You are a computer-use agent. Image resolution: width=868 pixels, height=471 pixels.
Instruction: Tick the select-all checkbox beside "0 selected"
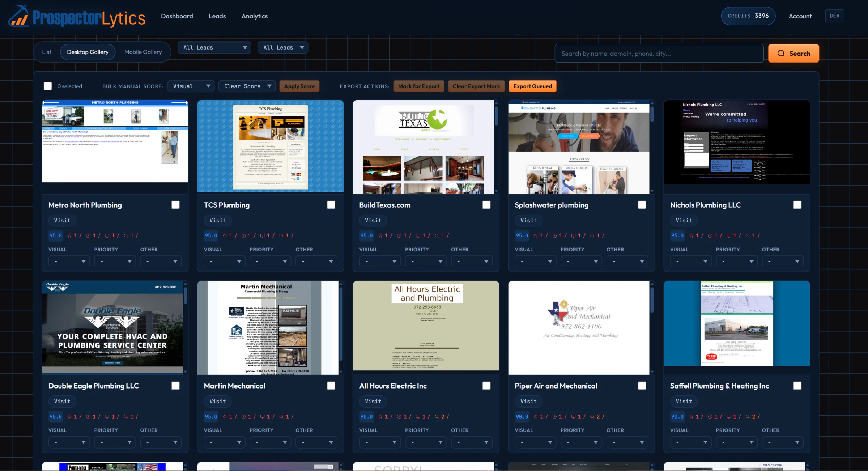tap(48, 86)
